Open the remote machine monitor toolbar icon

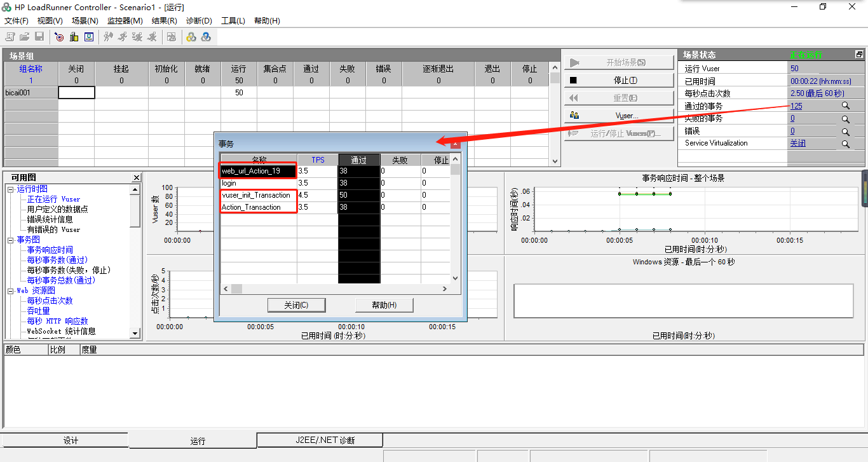[89, 37]
